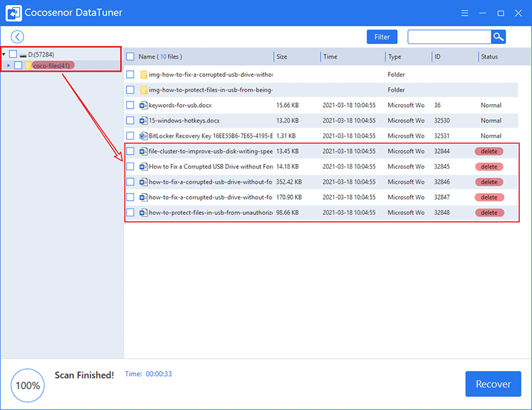This screenshot has width=532, height=410.
Task: Tick checkbox for img-how-to-protect-files-in-usb folder
Action: pos(131,89)
